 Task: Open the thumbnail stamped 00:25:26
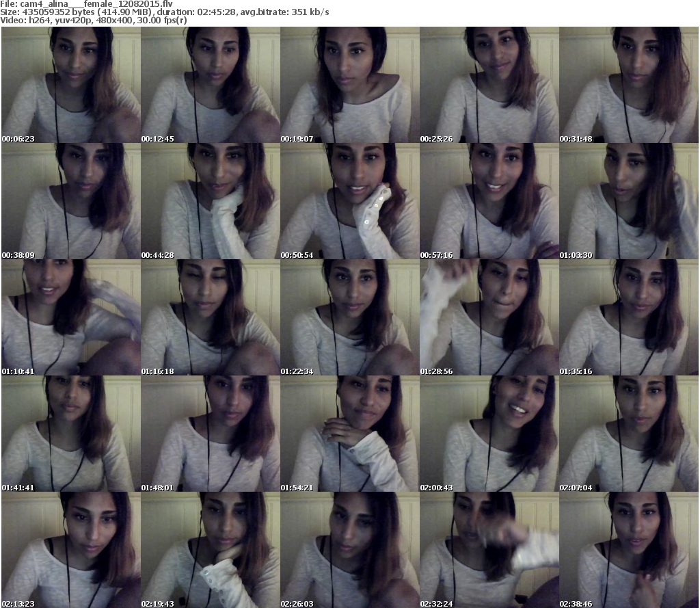click(489, 85)
